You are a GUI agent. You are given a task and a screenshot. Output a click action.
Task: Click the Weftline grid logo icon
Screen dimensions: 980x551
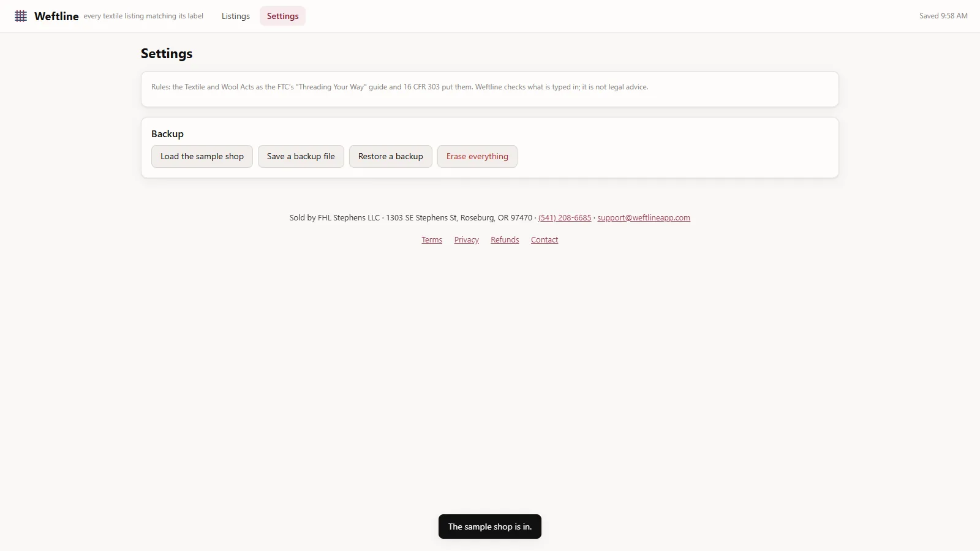click(x=21, y=16)
